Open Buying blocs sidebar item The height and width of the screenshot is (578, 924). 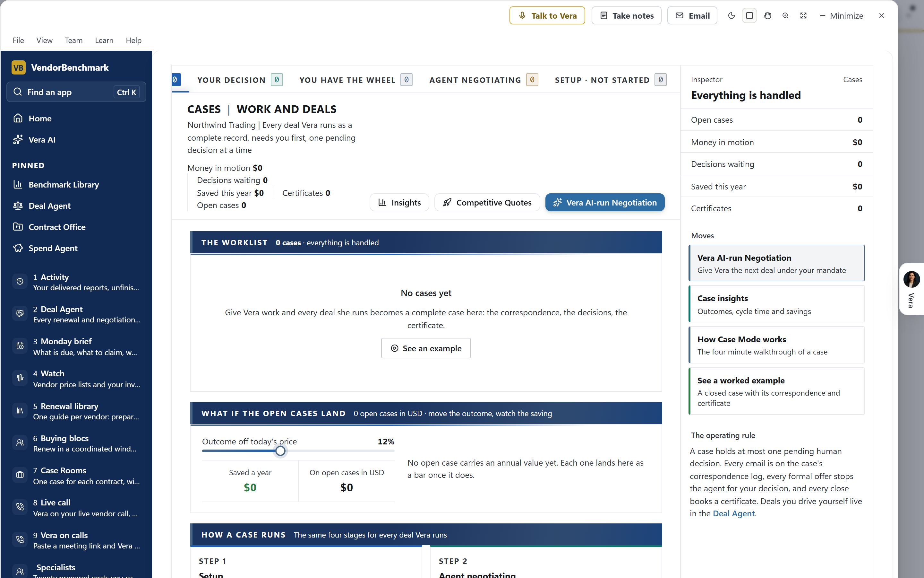coord(76,443)
